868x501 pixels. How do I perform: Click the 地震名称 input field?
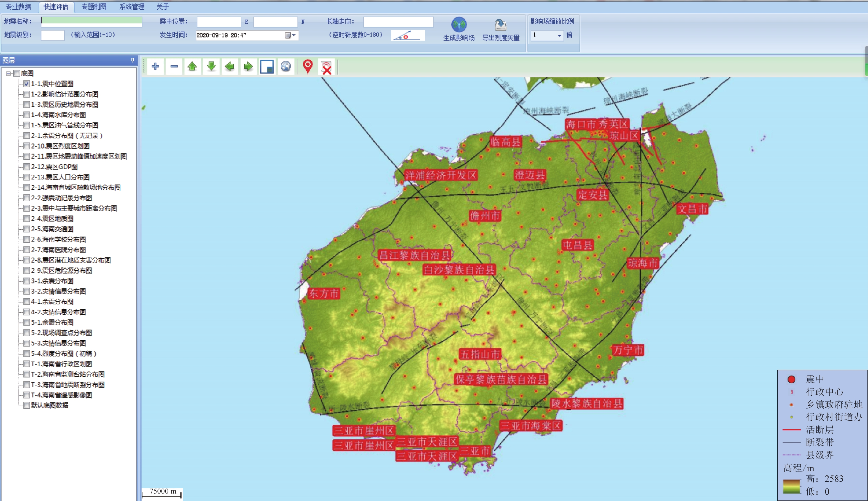(x=91, y=21)
